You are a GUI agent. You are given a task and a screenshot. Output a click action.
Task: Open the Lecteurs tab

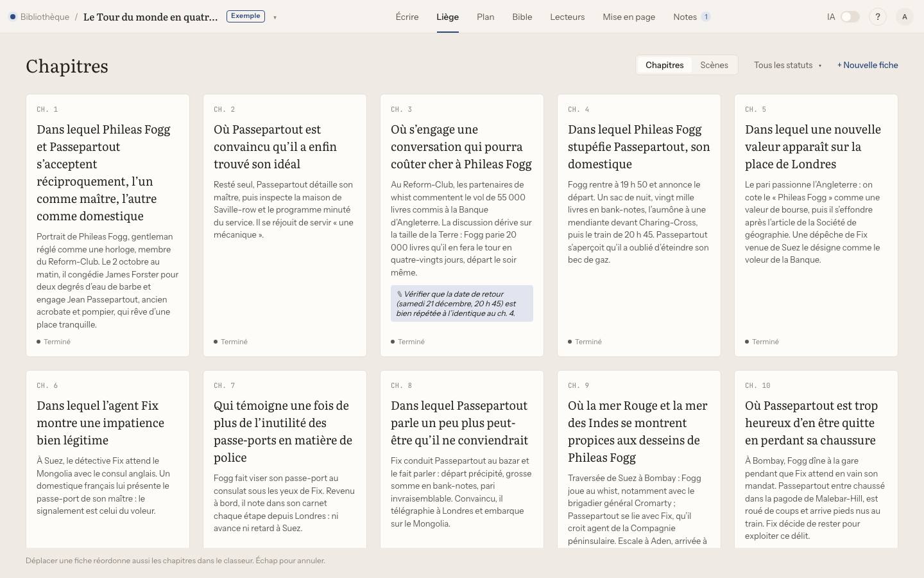coord(567,17)
